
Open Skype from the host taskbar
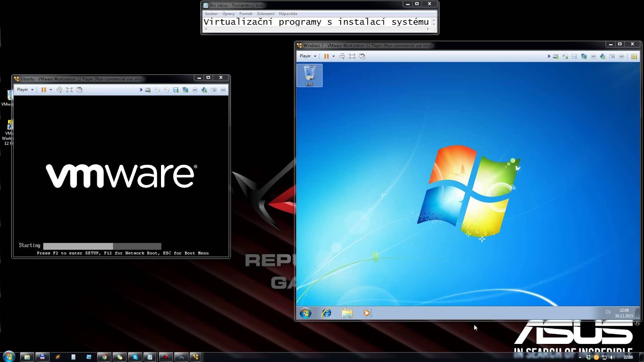click(135, 357)
